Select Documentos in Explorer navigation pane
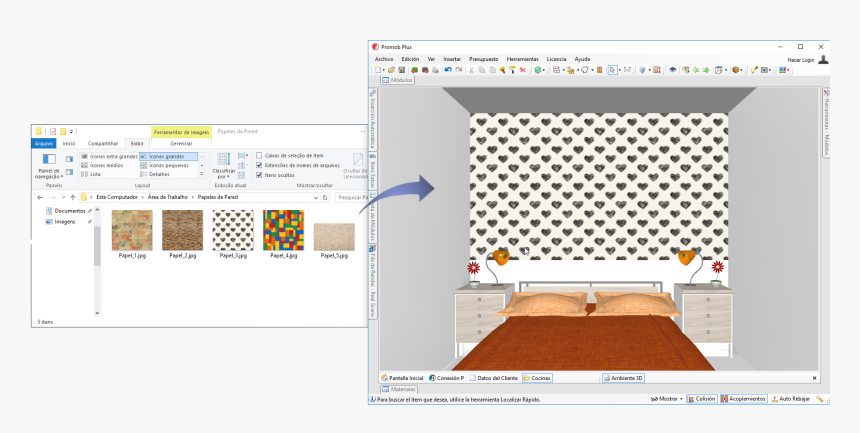Image resolution: width=860 pixels, height=433 pixels. pos(70,211)
